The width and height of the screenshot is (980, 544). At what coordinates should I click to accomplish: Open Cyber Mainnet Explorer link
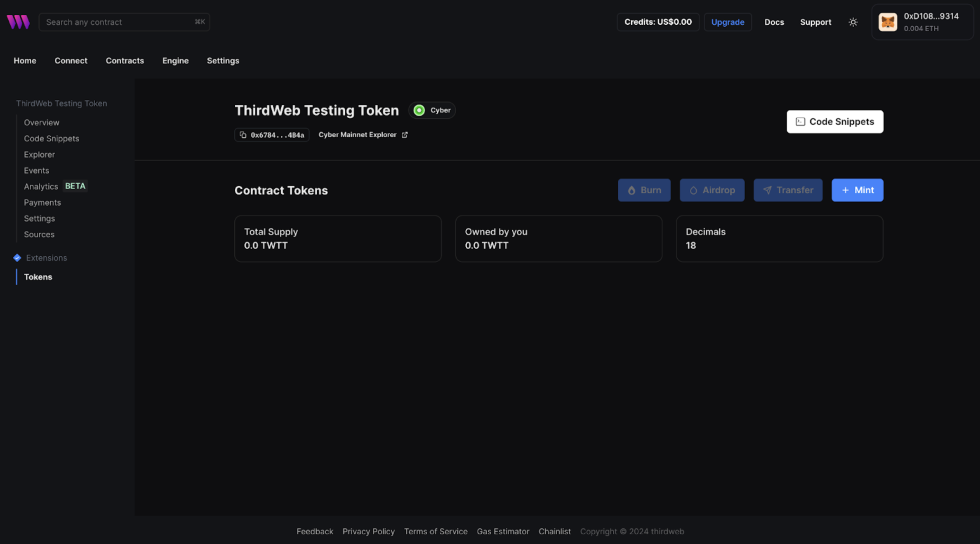pos(363,135)
